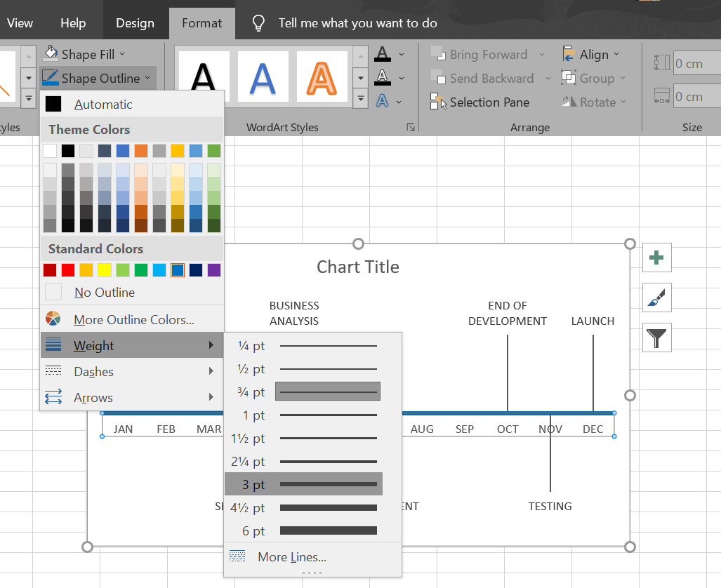Click the Chart Filters funnel icon

pos(656,338)
